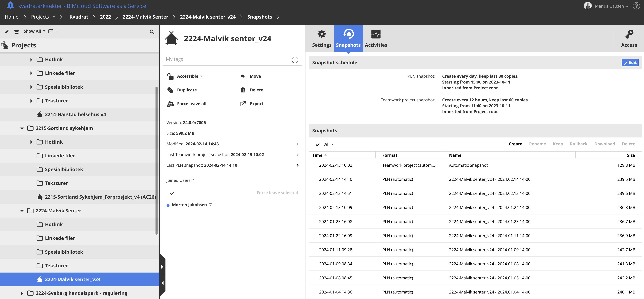Click Create in the Snapshots toolbar
Viewport: 644px width, 299px height.
[x=515, y=144]
